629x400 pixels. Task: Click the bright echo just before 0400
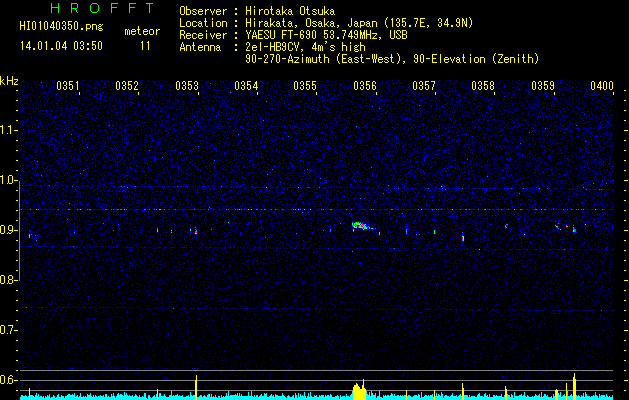[574, 230]
